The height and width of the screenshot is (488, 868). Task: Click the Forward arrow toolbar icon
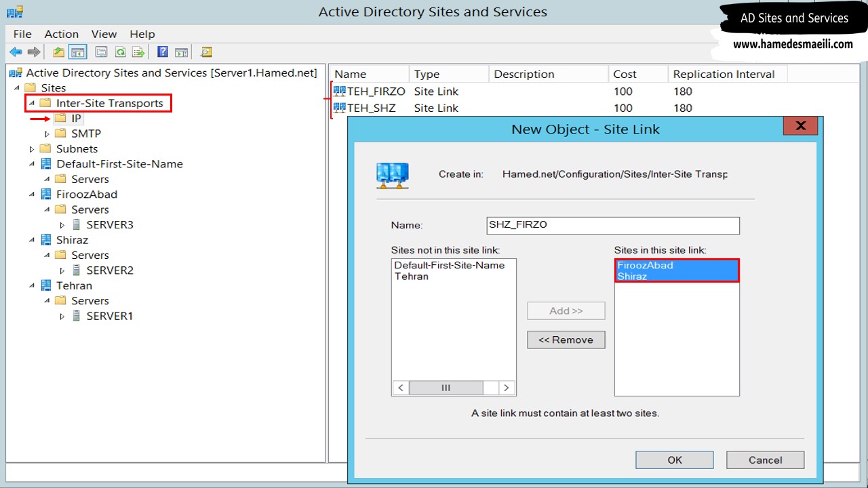(34, 52)
